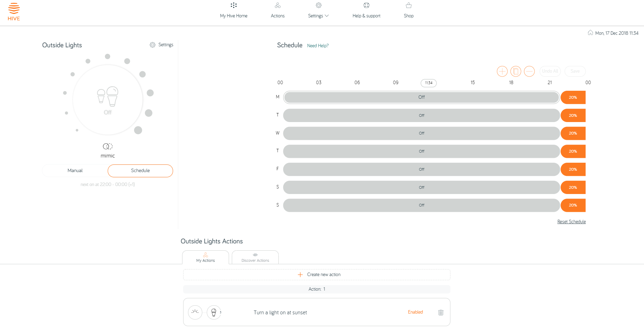Viewport: 644px width, 331px height.
Task: Select the largest brightness dot on the dial
Action: click(138, 130)
